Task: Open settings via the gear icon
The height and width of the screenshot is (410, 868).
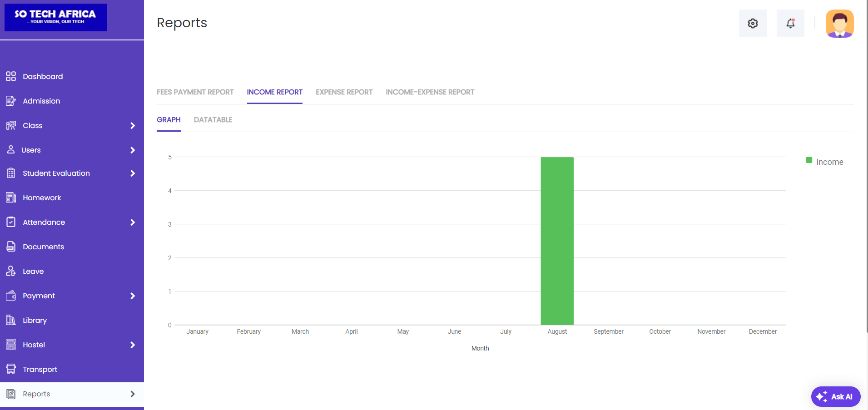Action: click(753, 23)
